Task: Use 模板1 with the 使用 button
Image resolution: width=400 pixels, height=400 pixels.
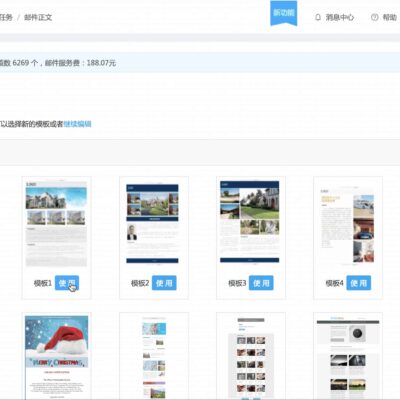Action: [67, 283]
